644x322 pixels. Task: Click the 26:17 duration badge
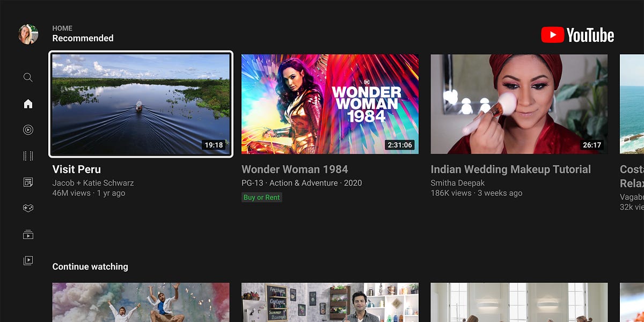point(592,145)
